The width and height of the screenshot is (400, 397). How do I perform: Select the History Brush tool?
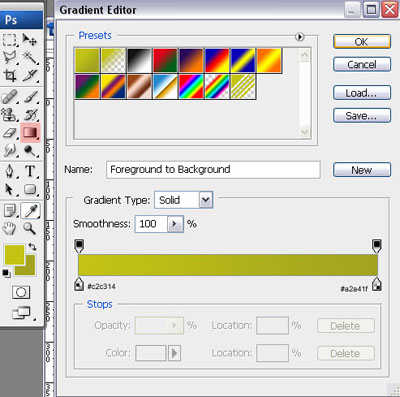tap(30, 115)
